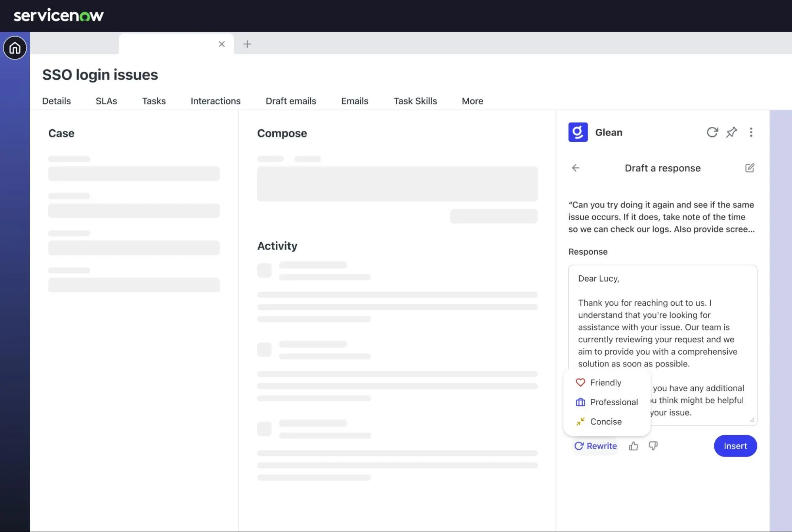This screenshot has width=792, height=532.
Task: Give thumbs down to the response
Action: point(653,446)
